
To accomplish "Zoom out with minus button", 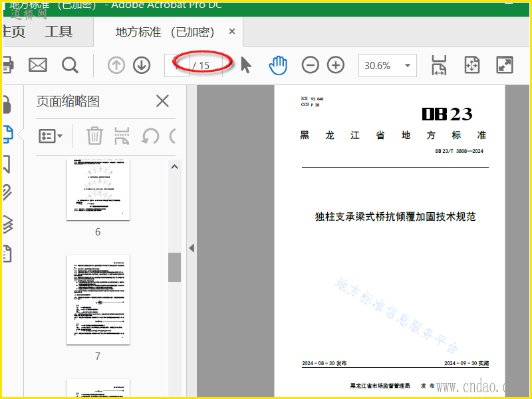I will pyautogui.click(x=310, y=65).
